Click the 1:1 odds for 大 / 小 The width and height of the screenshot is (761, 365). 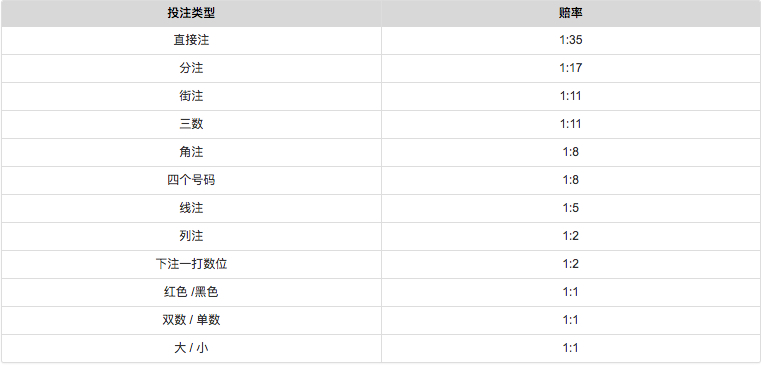click(x=571, y=348)
